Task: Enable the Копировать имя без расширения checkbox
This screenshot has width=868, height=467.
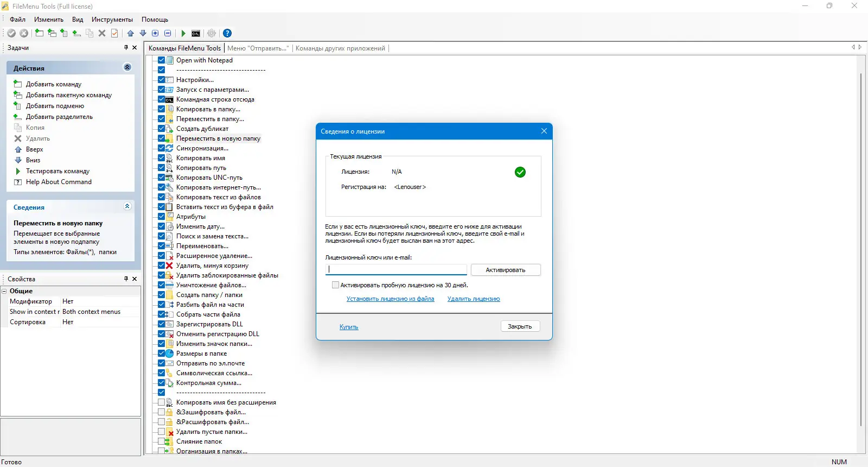Action: [161, 402]
